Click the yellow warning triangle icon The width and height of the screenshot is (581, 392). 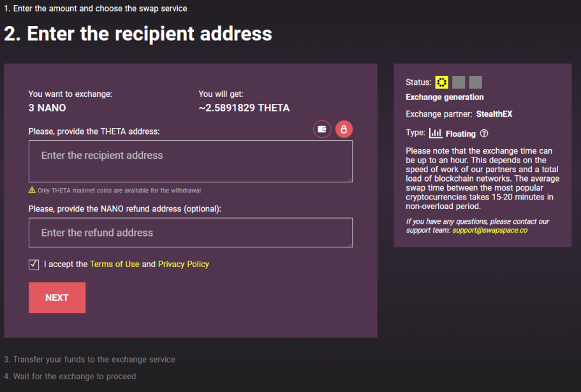point(33,190)
